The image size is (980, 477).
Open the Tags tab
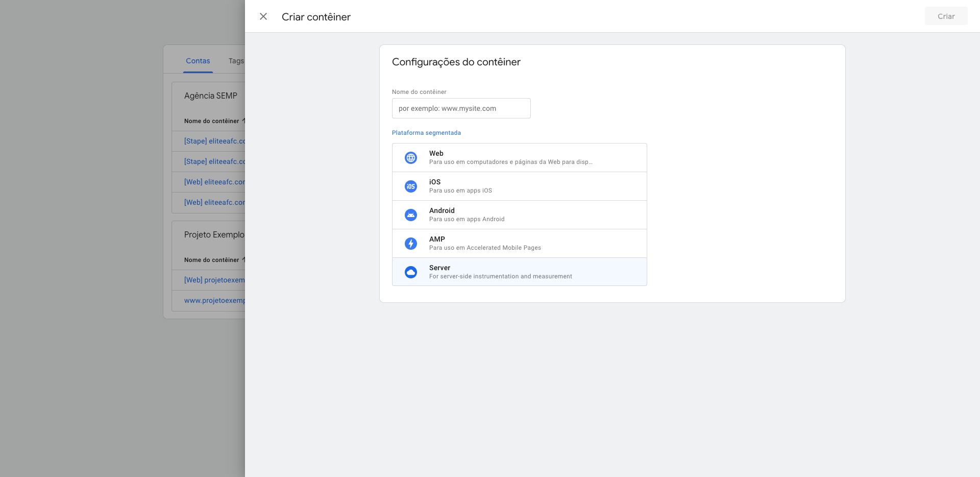[236, 61]
